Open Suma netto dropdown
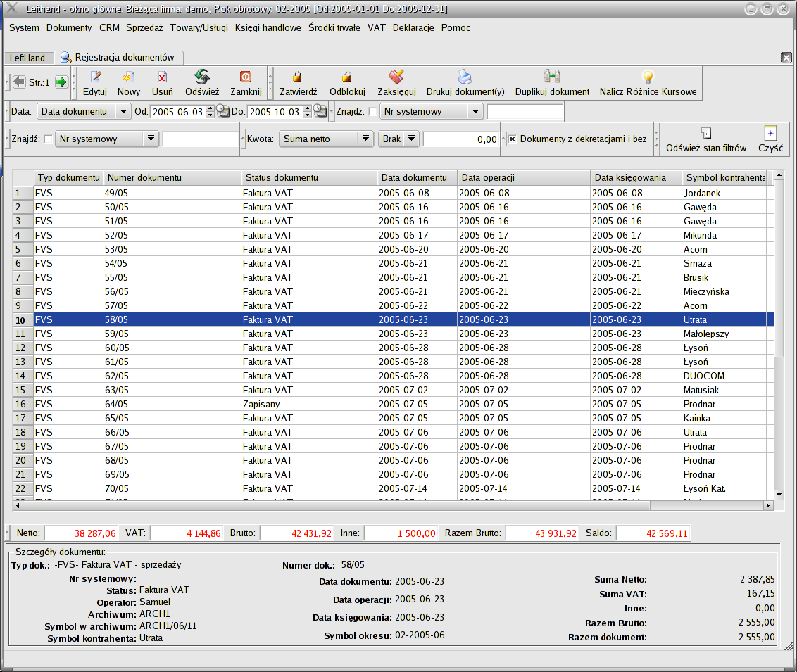Screen dimensions: 797x672 point(327,139)
